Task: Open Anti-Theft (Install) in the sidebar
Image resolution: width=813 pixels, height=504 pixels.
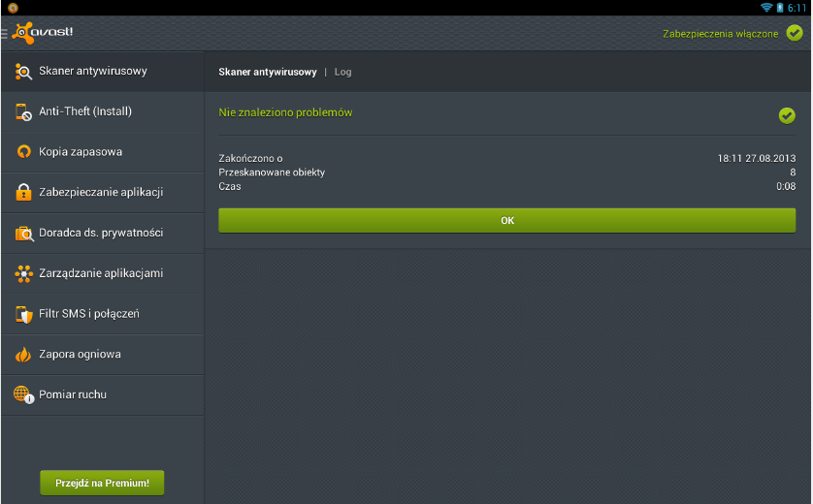Action: point(85,111)
